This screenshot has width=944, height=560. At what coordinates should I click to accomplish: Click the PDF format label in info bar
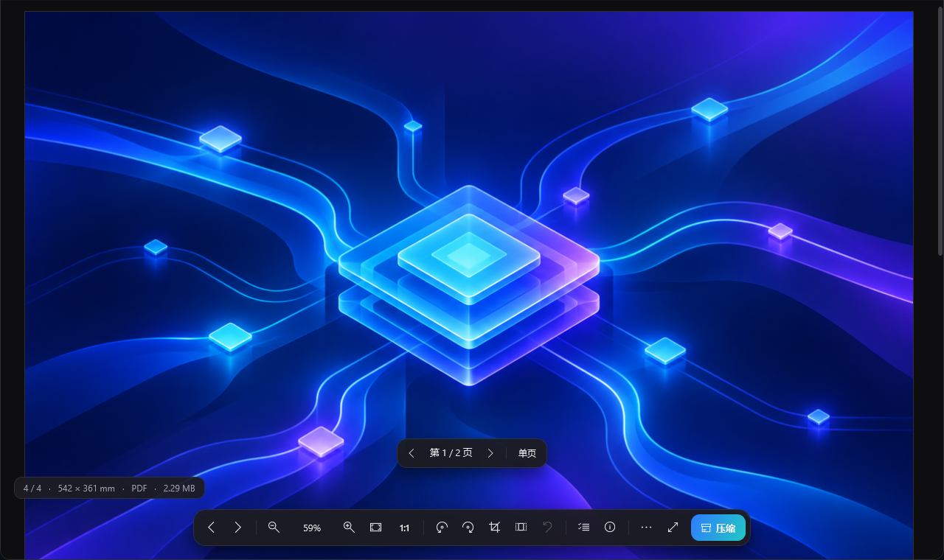click(139, 488)
